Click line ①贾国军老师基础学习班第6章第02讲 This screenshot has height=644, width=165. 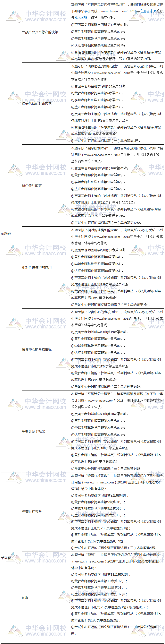click(99, 86)
